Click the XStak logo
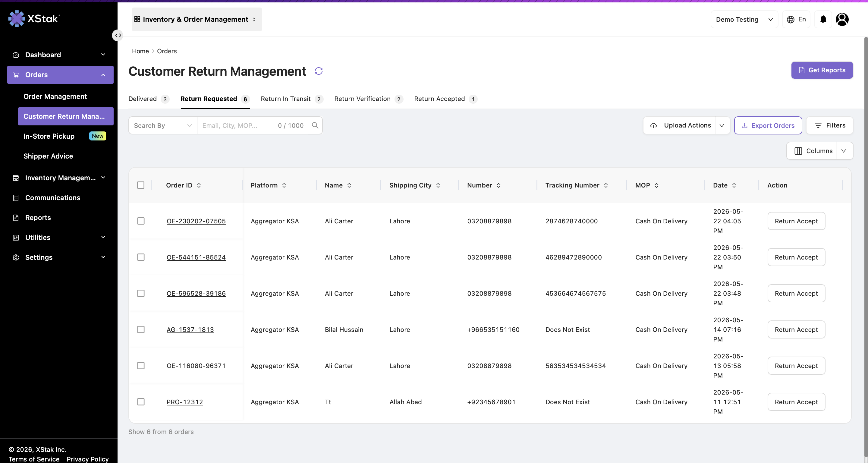 click(34, 18)
